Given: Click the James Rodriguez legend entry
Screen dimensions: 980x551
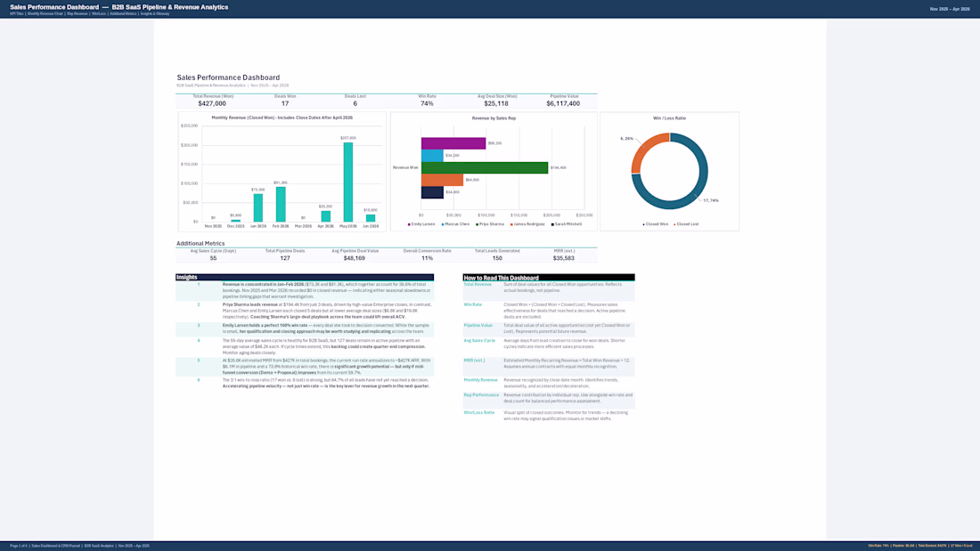Looking at the screenshot, I should 527,223.
